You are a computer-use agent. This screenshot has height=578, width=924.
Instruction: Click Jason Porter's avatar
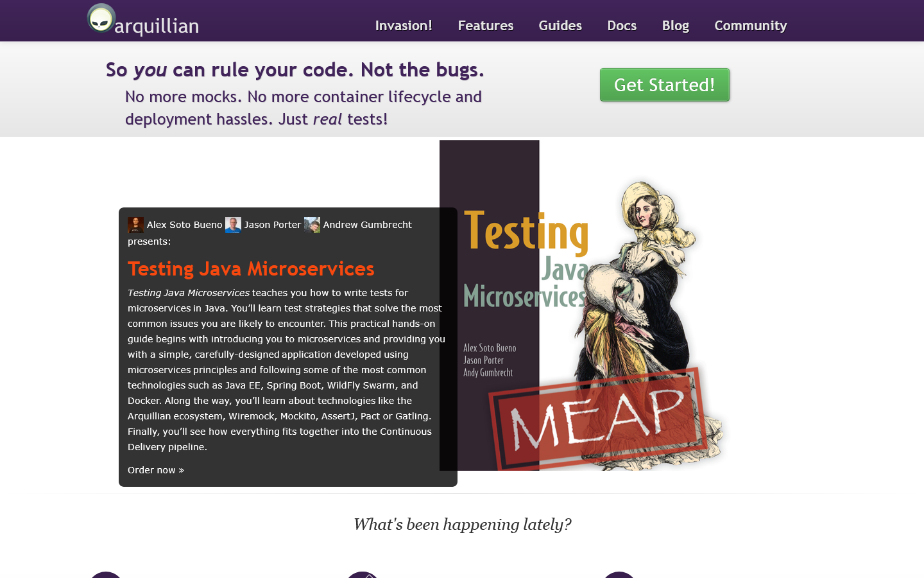point(233,225)
